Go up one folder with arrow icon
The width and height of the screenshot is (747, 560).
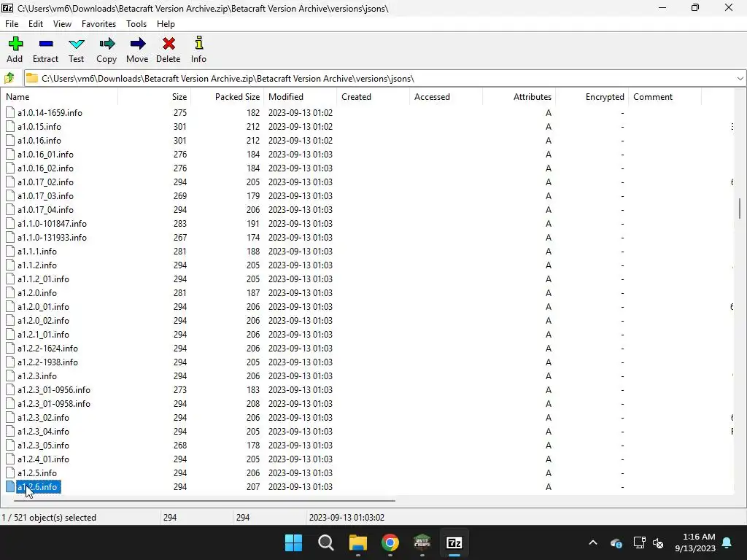click(9, 78)
